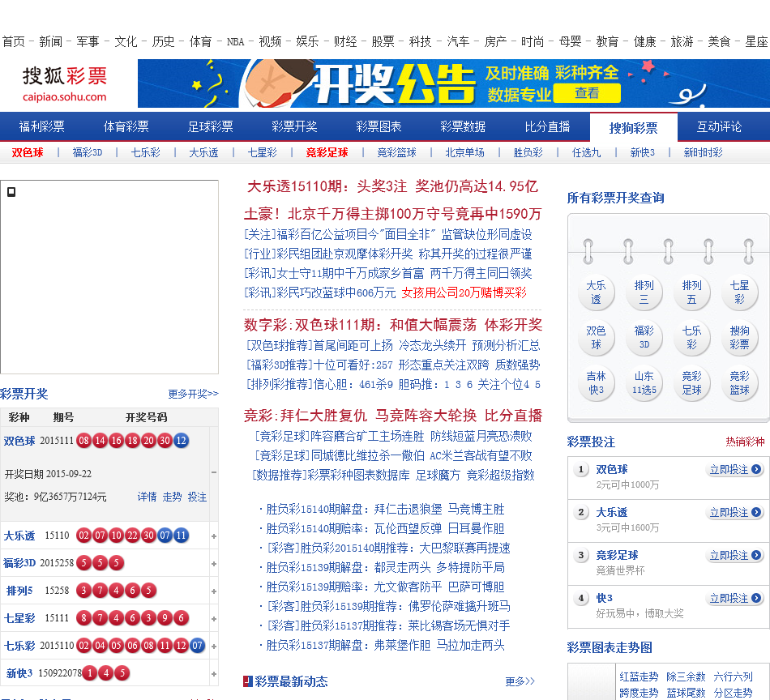Collapse the 双色球 draw details row
Image resolution: width=770 pixels, height=700 pixels.
(x=214, y=472)
